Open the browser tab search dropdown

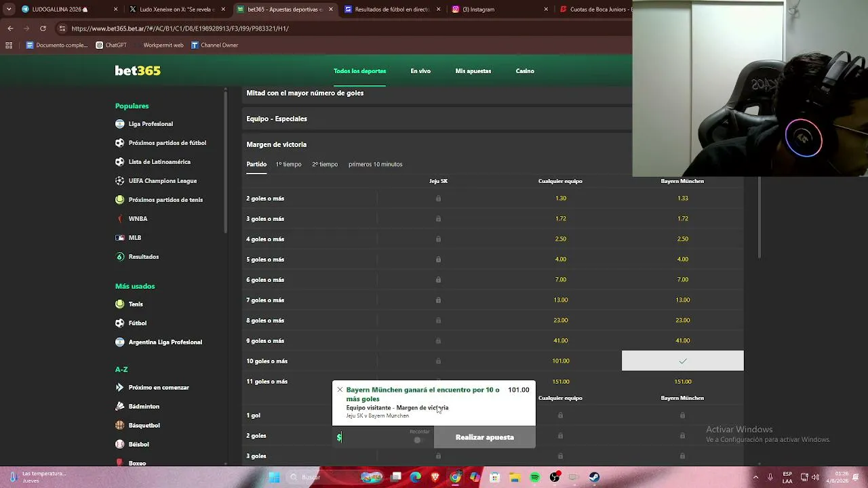[x=9, y=9]
